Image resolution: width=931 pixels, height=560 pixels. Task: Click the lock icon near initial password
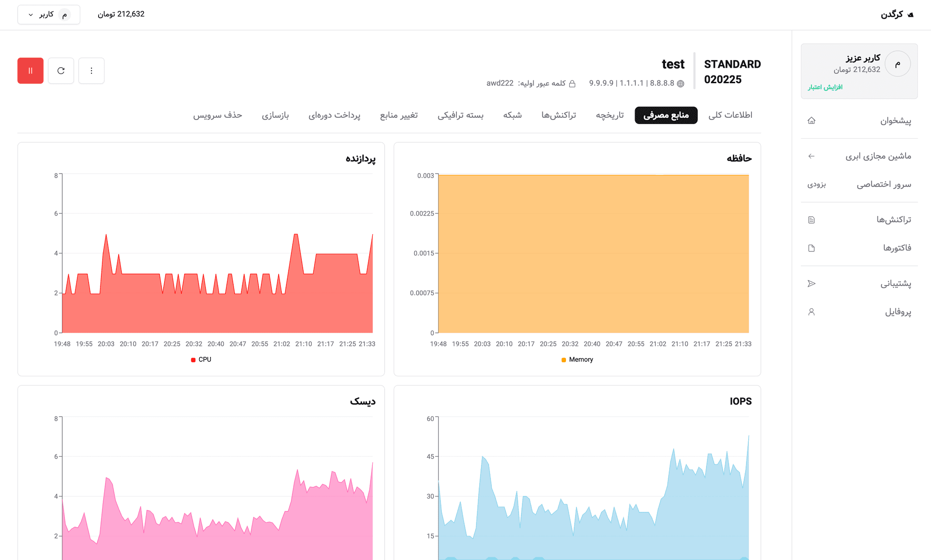click(572, 84)
